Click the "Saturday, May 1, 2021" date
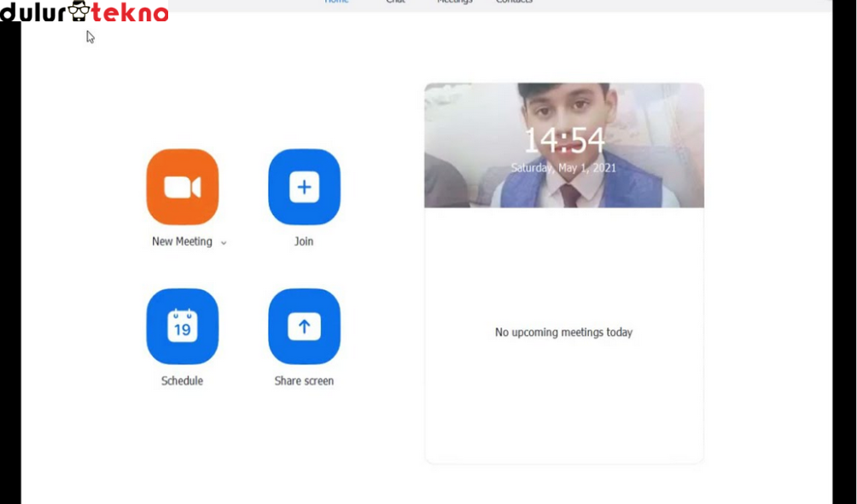 click(x=563, y=168)
